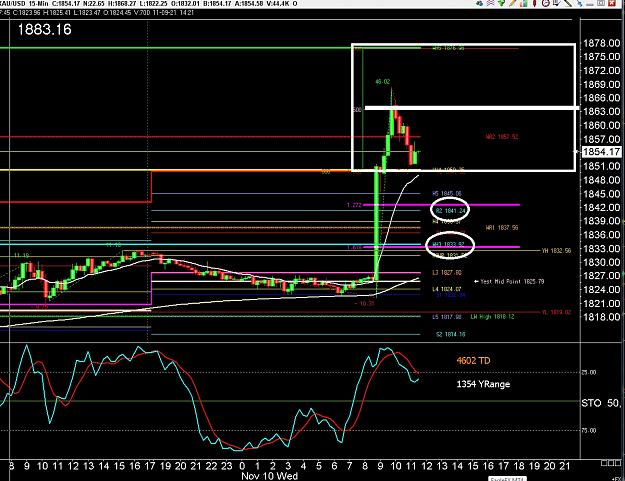The height and width of the screenshot is (481, 625).
Task: Click the L4 1824.07 level label
Action: [447, 289]
